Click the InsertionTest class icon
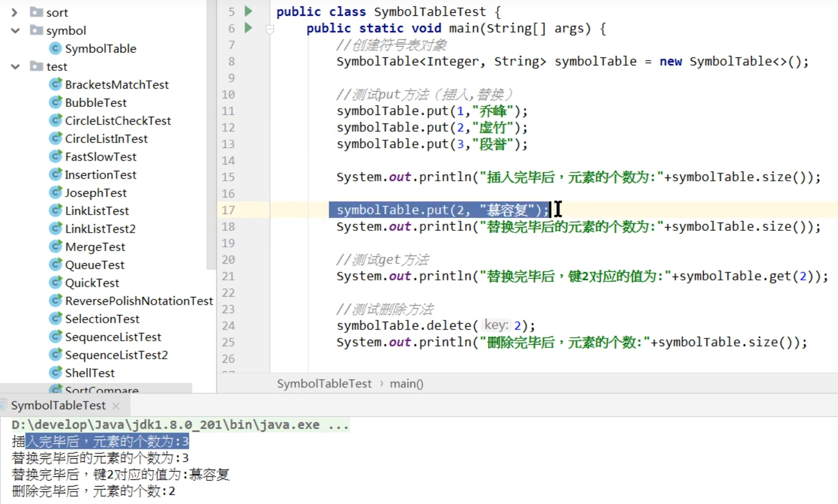Screen dimensions: 838x504 click(x=55, y=174)
